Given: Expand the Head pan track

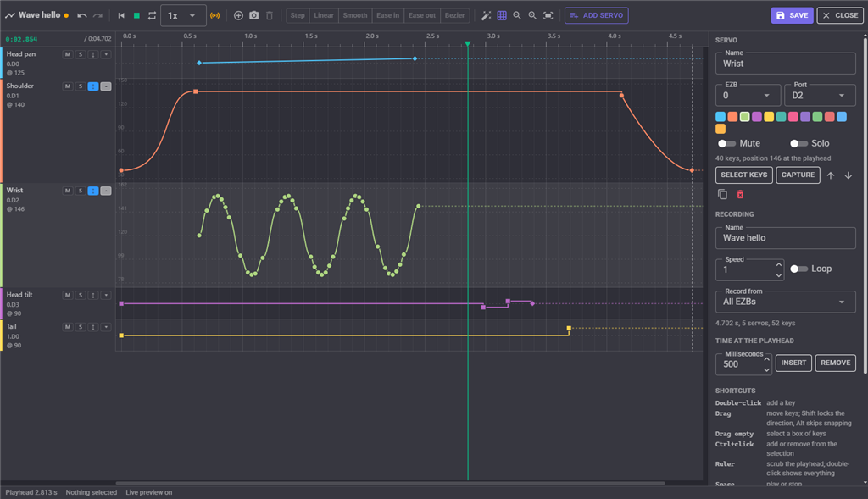Looking at the screenshot, I should pyautogui.click(x=106, y=54).
